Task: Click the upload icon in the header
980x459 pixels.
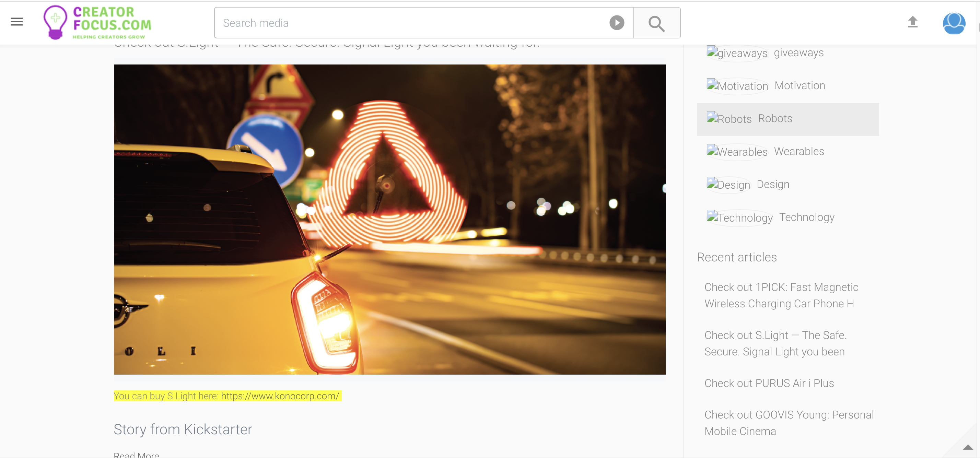Action: click(x=913, y=22)
